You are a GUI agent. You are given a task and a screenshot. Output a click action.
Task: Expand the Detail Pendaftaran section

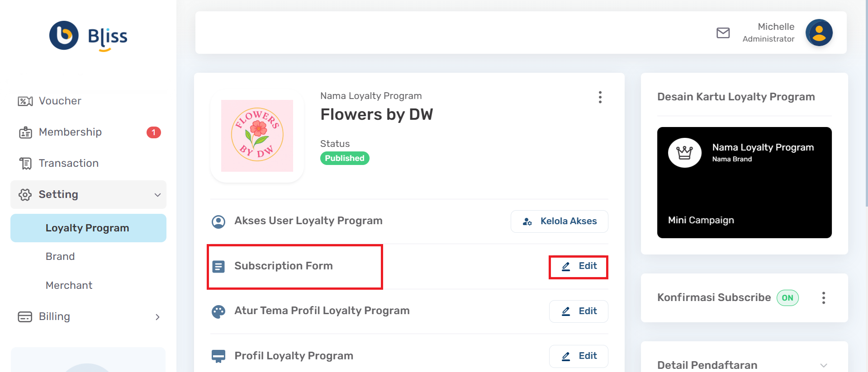coord(823,365)
